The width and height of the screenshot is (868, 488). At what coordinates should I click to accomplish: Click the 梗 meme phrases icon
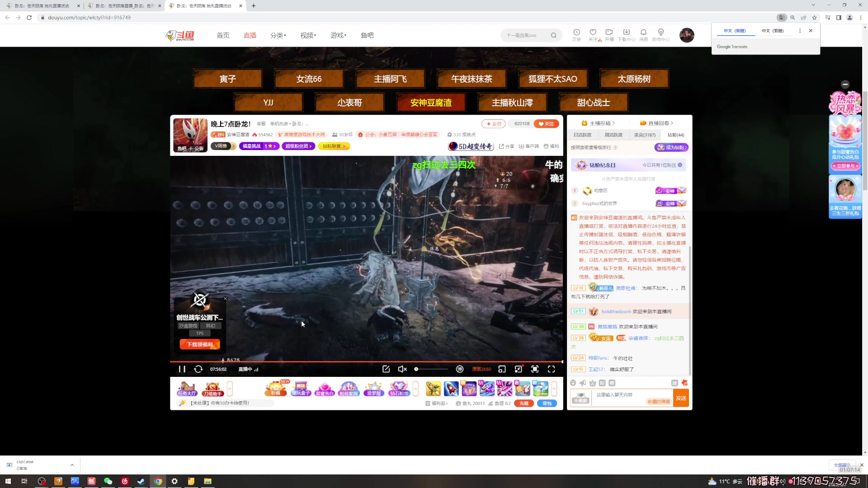(x=612, y=383)
